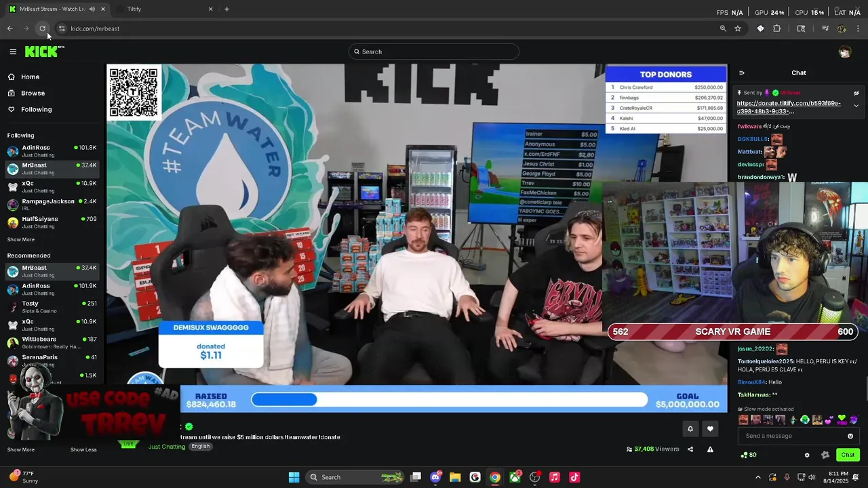This screenshot has height=488, width=868.
Task: Share the stream using the share icon
Action: coord(690,449)
